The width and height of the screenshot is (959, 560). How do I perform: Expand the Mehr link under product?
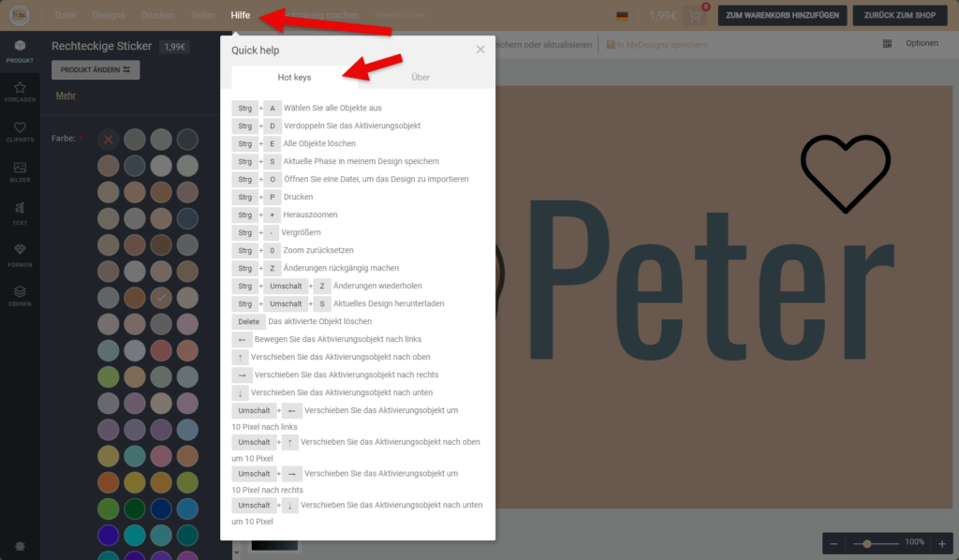click(66, 95)
